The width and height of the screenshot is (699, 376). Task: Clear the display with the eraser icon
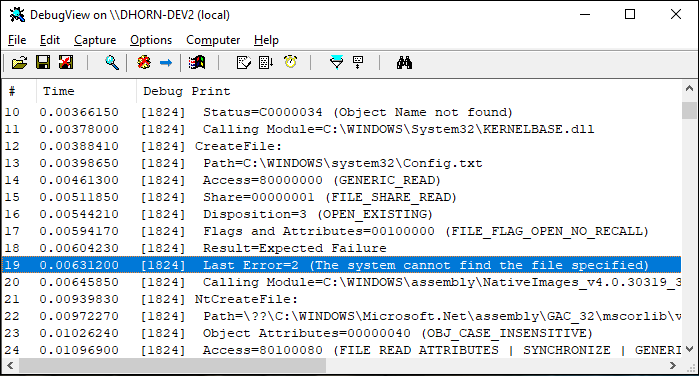(243, 62)
